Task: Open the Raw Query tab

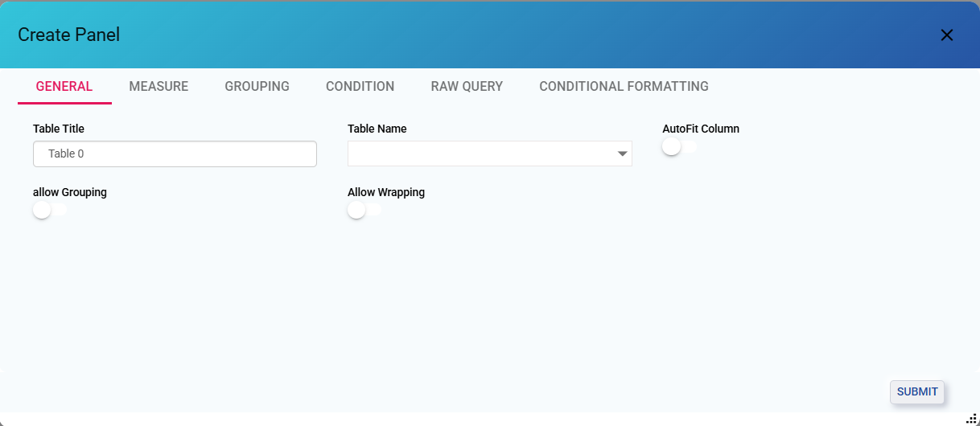Action: [x=467, y=86]
